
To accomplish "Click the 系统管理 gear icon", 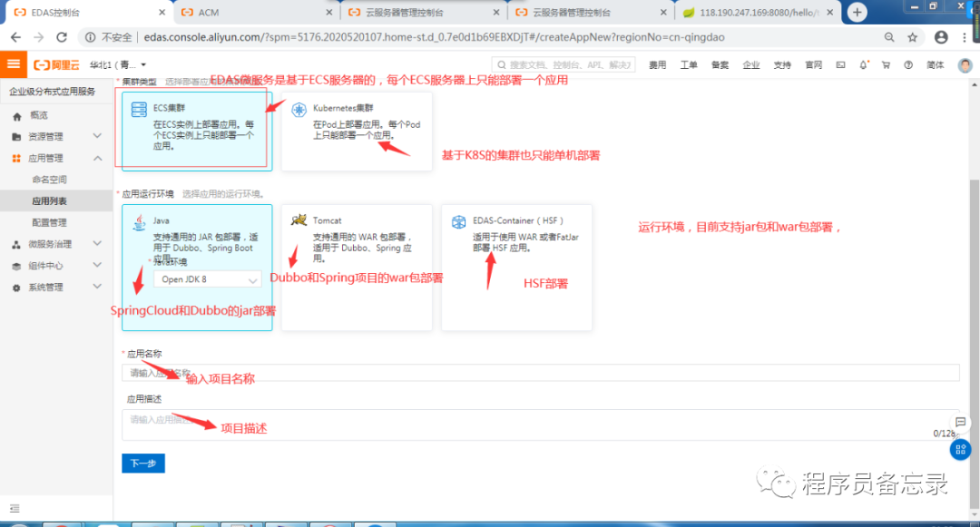I will pos(16,288).
